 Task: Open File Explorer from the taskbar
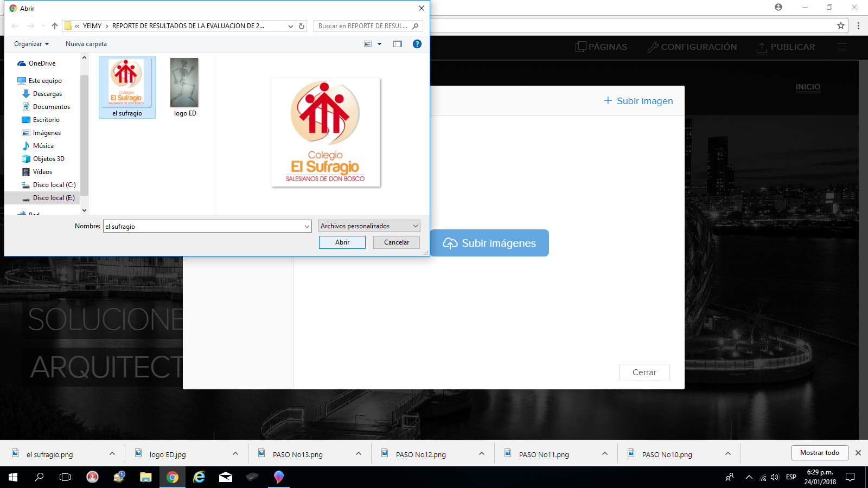(145, 477)
